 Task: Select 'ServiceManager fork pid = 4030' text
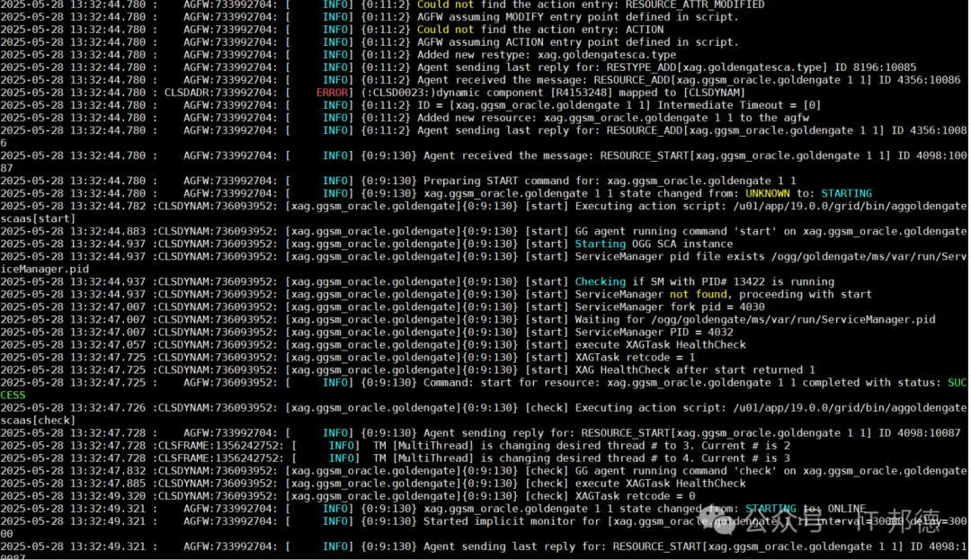click(x=670, y=307)
